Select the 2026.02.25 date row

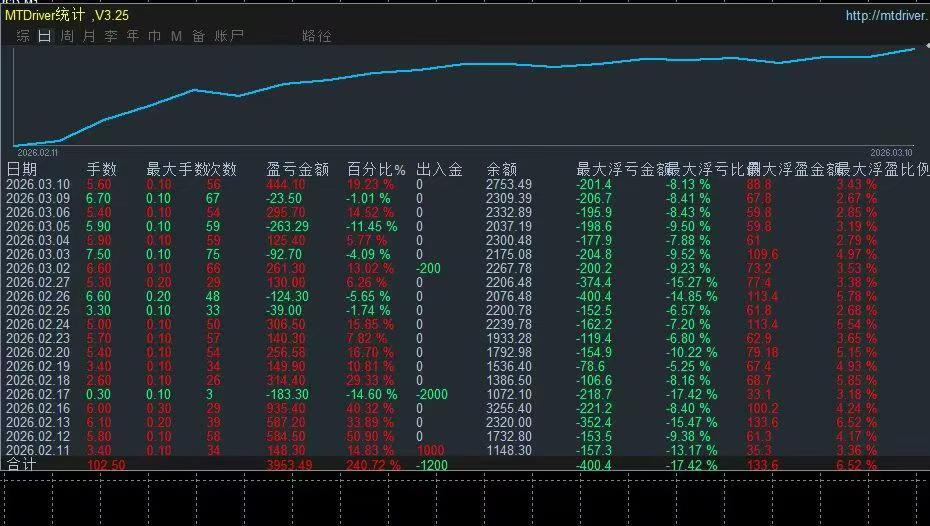pos(38,310)
